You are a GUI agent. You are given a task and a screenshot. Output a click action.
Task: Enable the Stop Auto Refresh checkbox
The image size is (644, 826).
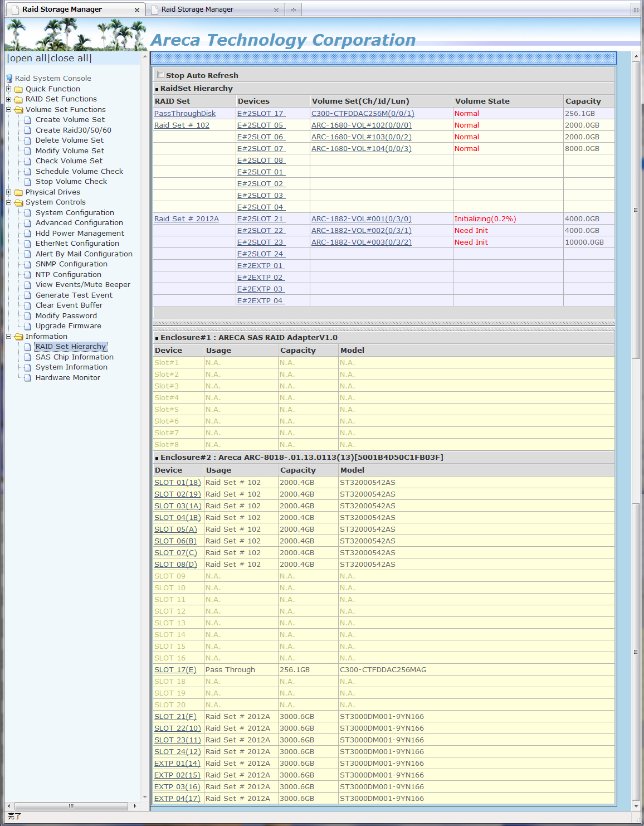coord(161,75)
